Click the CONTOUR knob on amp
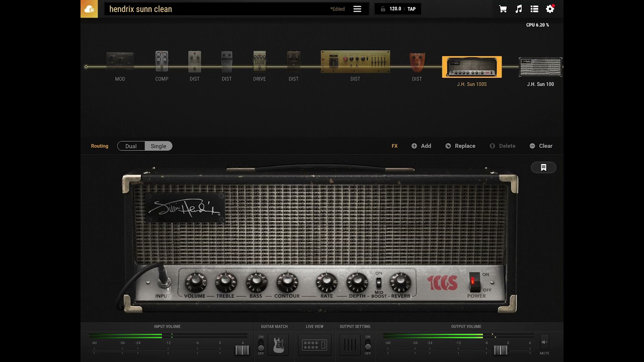Viewport: 644px width, 362px height. click(287, 282)
